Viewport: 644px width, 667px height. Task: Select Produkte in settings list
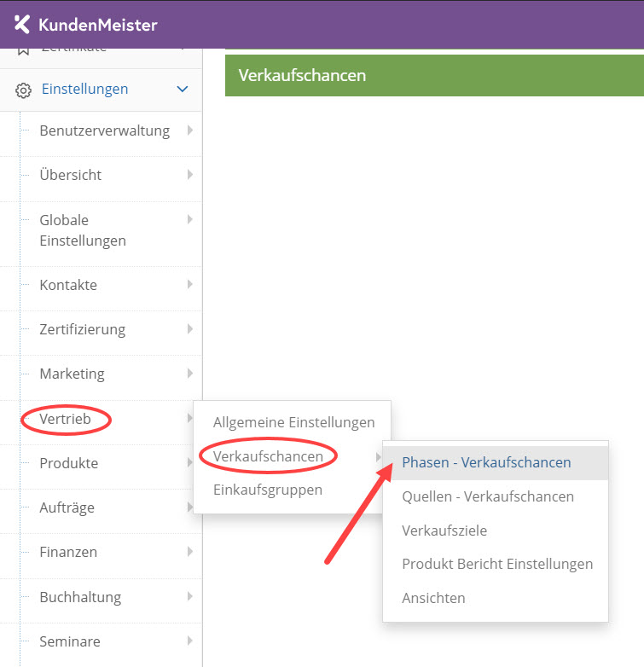pos(69,463)
